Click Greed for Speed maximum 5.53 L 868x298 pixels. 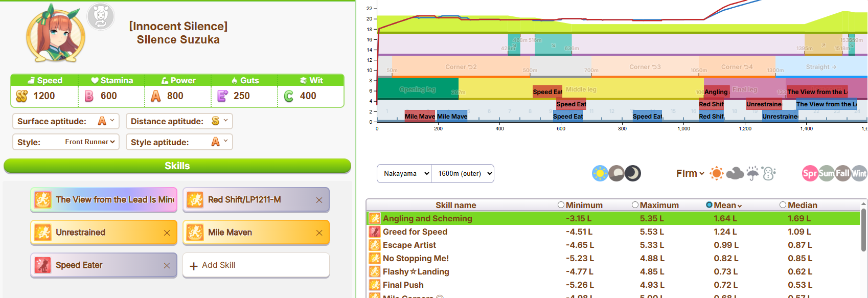click(x=652, y=232)
